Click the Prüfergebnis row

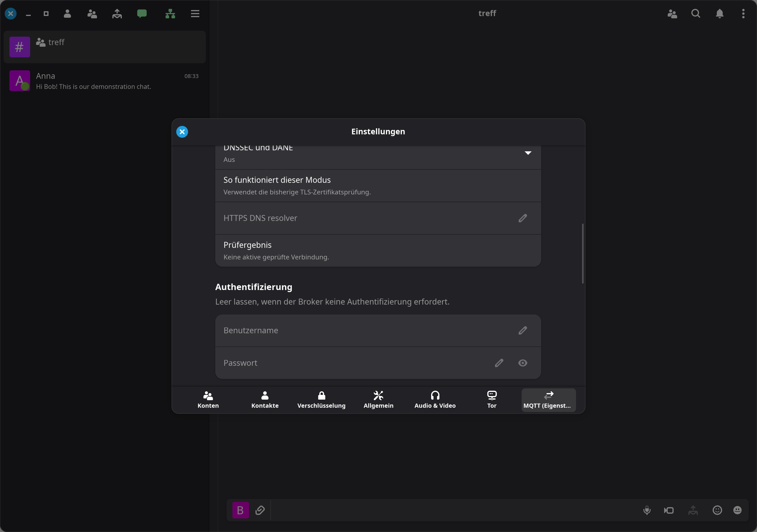378,251
